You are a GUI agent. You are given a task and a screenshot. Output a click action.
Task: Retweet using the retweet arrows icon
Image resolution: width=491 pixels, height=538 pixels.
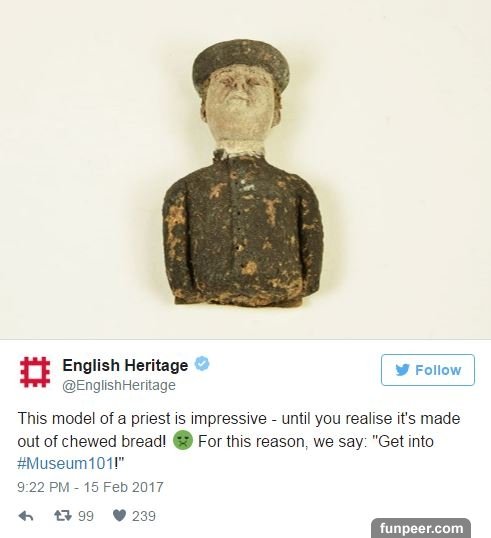coord(63,516)
